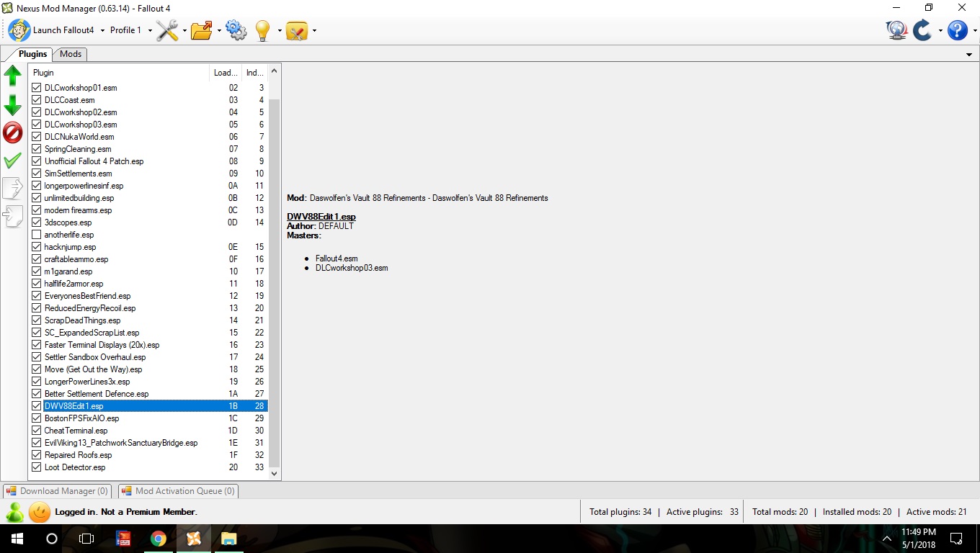Image resolution: width=980 pixels, height=553 pixels.
Task: Uncheck the SpringCleaning.esm checkbox
Action: (37, 149)
